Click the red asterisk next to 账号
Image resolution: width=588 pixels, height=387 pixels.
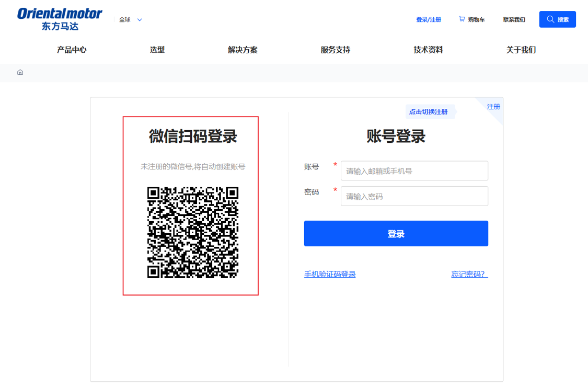[x=335, y=165]
